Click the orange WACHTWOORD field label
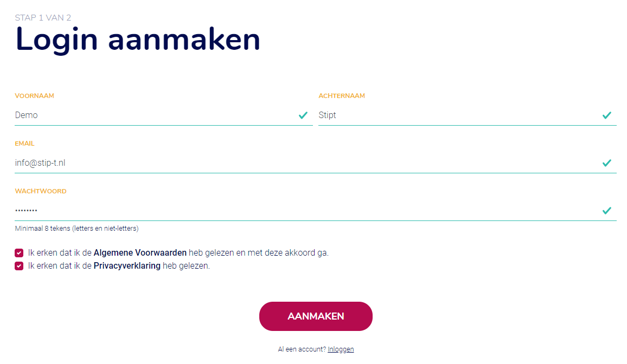 click(41, 191)
